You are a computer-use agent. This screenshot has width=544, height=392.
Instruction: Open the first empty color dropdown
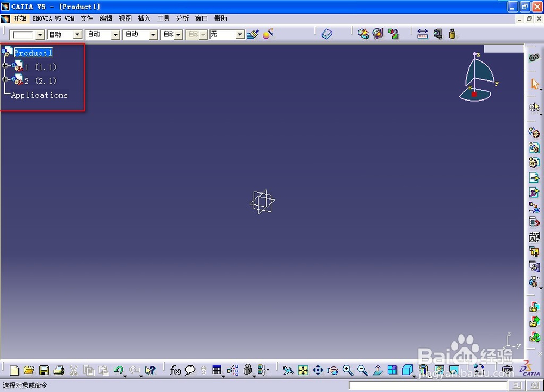coord(40,35)
